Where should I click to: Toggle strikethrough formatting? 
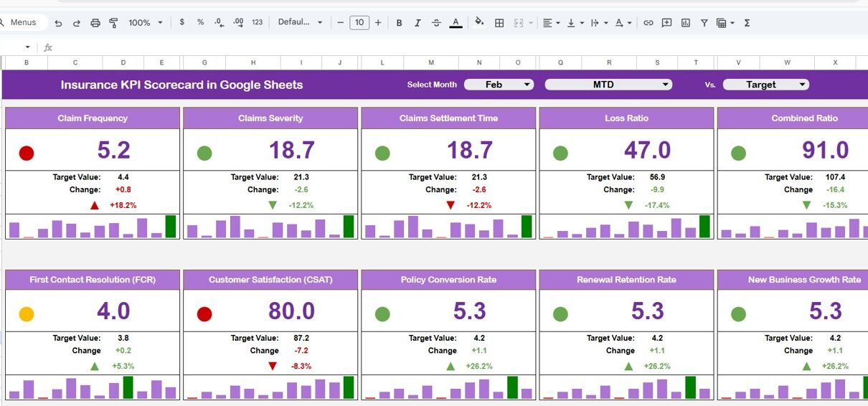click(436, 23)
